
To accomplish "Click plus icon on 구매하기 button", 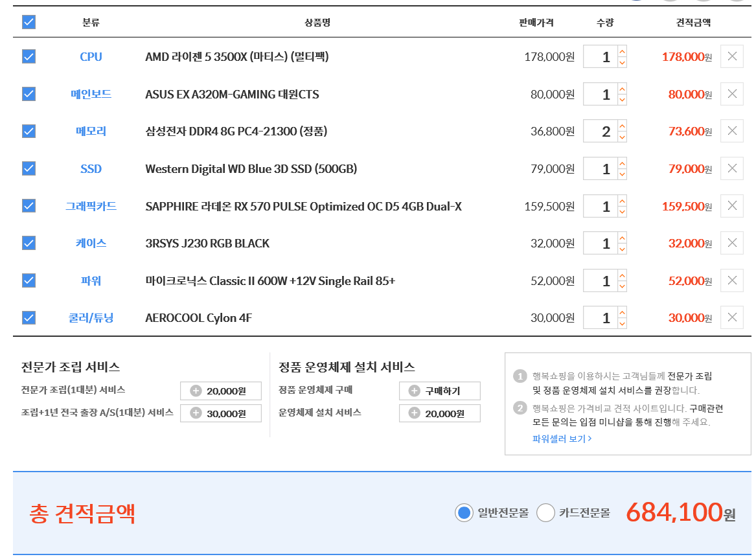I will point(414,391).
